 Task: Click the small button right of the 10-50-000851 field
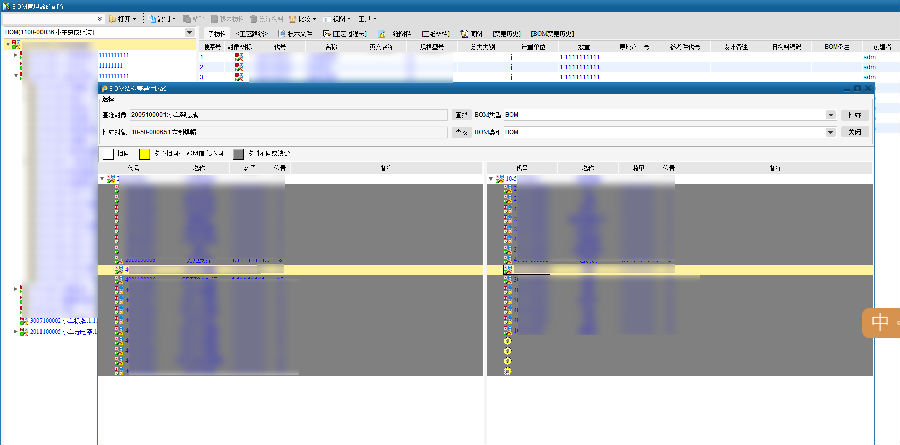460,132
